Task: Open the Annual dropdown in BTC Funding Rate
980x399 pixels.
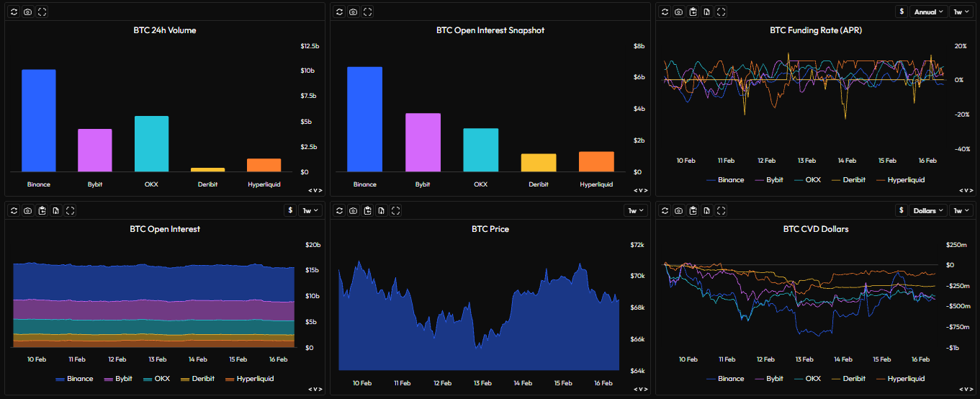Action: [928, 12]
